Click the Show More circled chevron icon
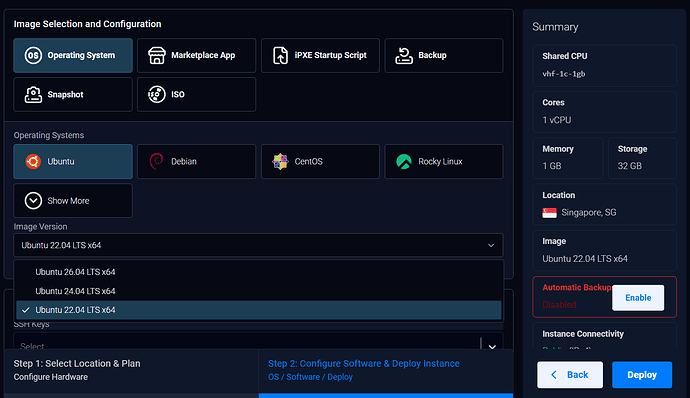The width and height of the screenshot is (690, 398). 33,201
